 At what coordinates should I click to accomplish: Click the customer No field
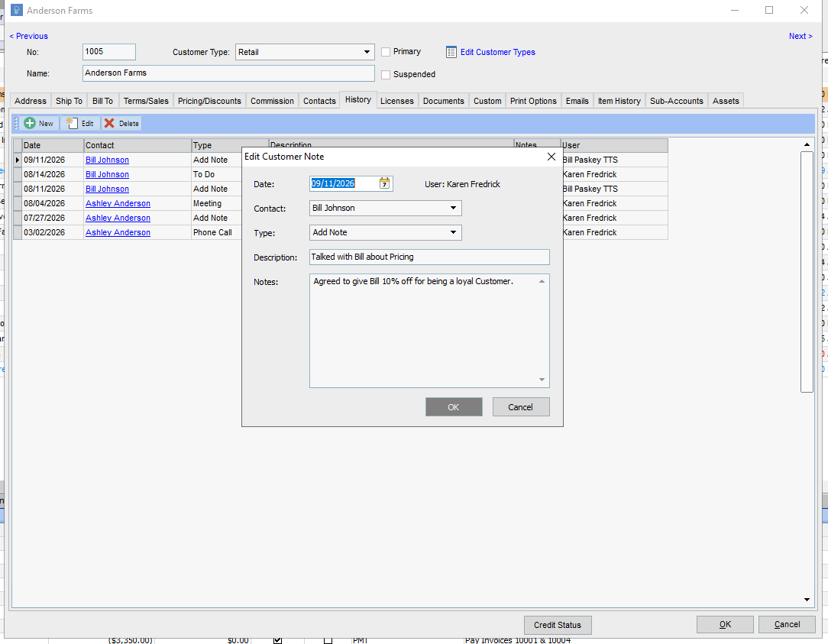(x=109, y=52)
